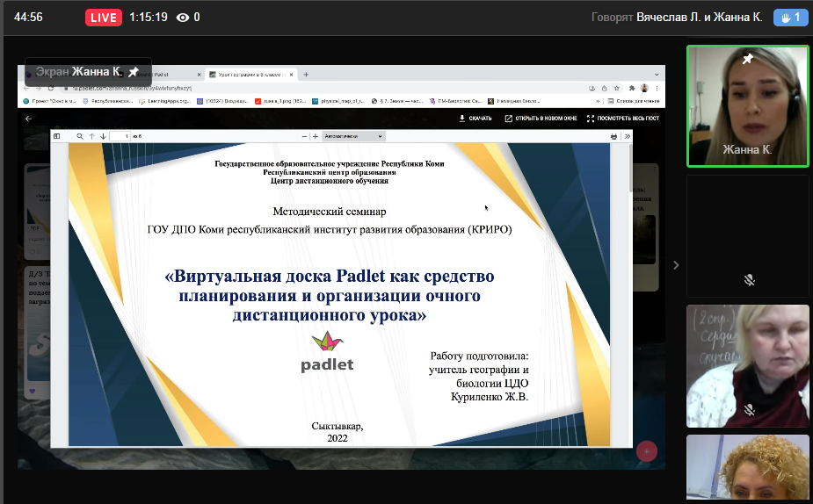Screen dimensions: 813x504
Task: Go to next PDF page arrow
Action: tap(103, 136)
